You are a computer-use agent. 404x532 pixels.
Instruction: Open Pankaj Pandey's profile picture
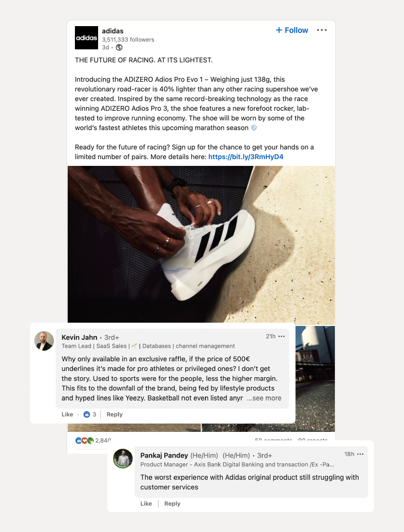(x=123, y=458)
